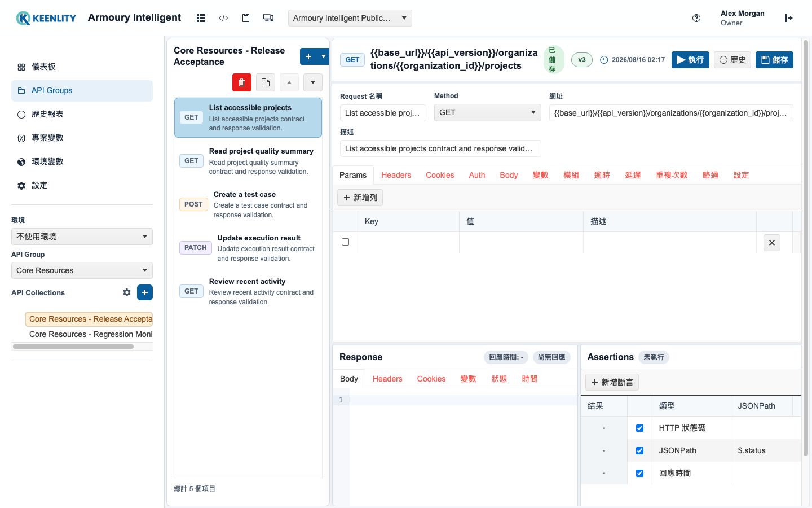The image size is (812, 508).
Task: Remove the params row with X button
Action: (x=772, y=243)
